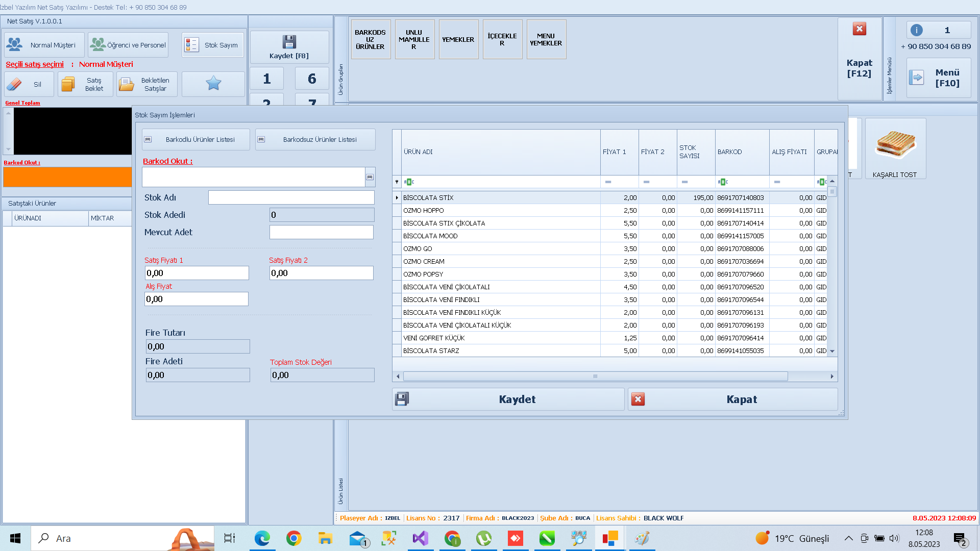Click the floppy disk Kaydet [F8] icon
The height and width of the screenshot is (551, 980).
tap(289, 42)
